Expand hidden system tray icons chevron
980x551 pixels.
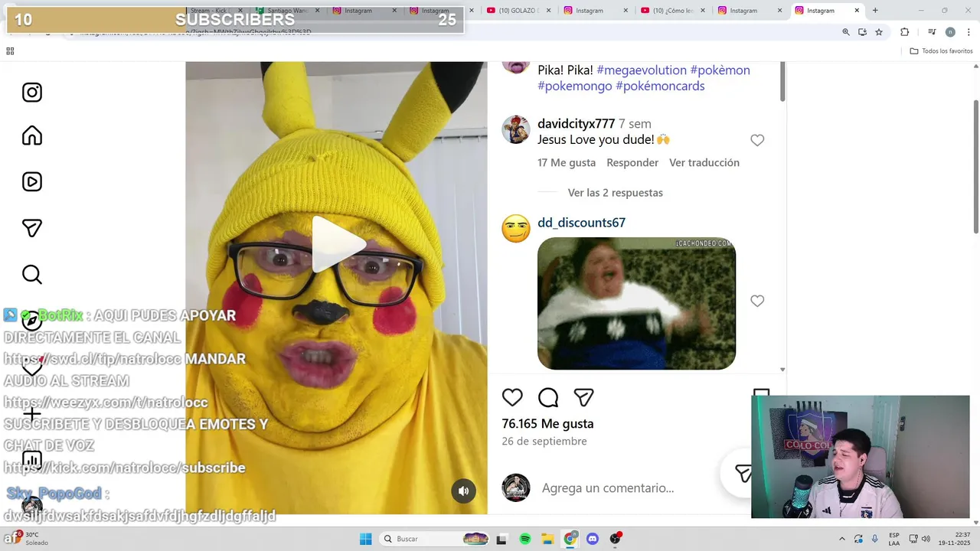(x=842, y=539)
